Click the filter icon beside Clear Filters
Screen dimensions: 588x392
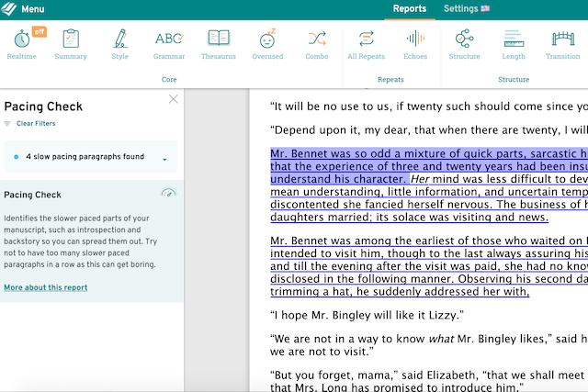click(x=7, y=123)
